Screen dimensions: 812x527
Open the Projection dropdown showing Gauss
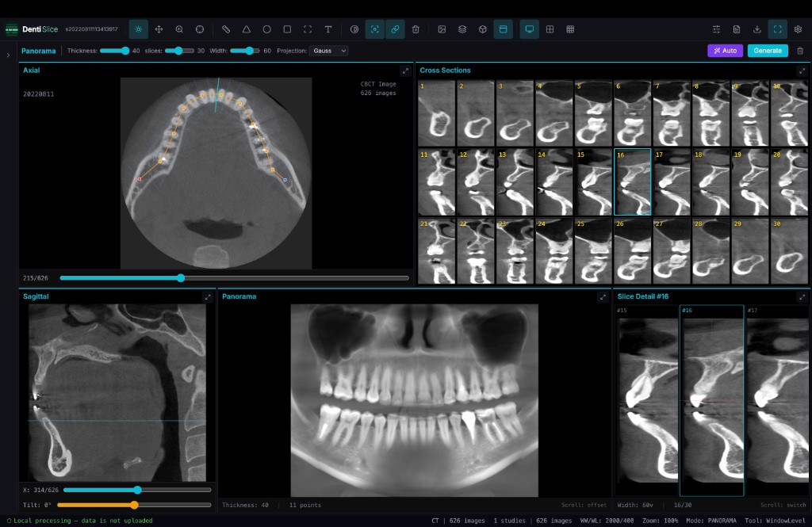point(328,50)
